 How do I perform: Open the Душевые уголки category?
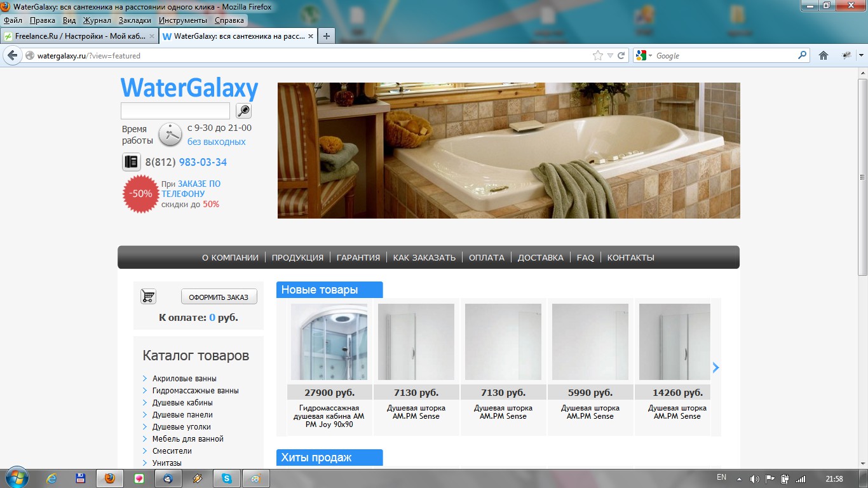click(182, 427)
